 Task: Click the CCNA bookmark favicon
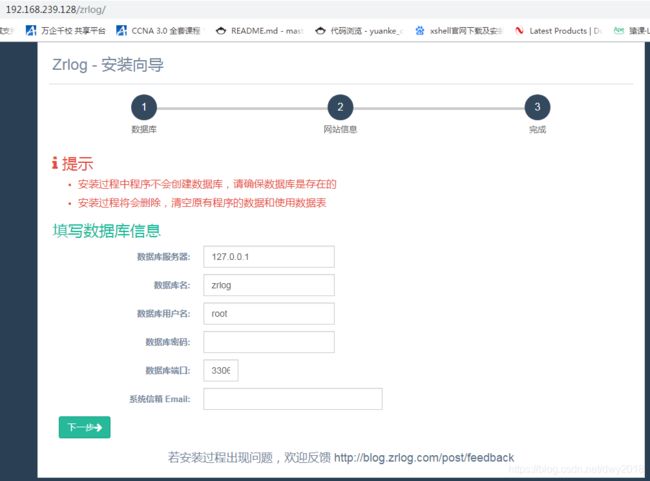click(121, 31)
